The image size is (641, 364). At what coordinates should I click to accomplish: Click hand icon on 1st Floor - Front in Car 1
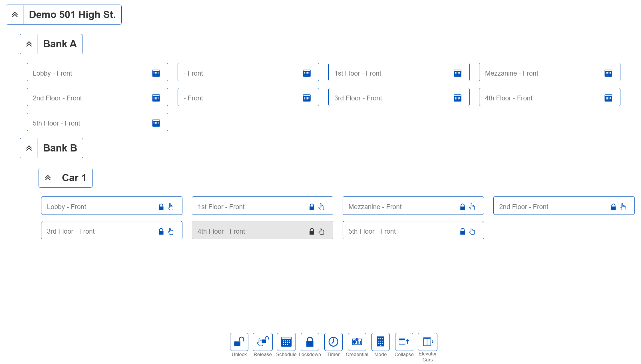(x=321, y=207)
